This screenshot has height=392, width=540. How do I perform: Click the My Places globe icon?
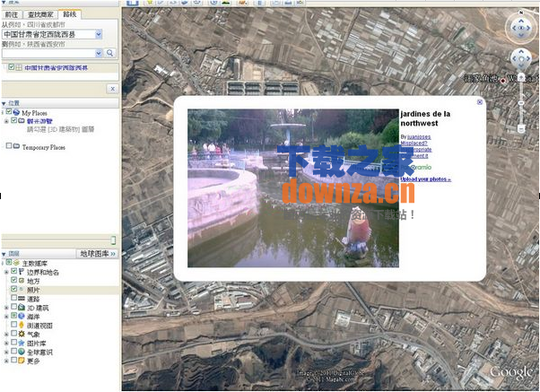pos(16,112)
